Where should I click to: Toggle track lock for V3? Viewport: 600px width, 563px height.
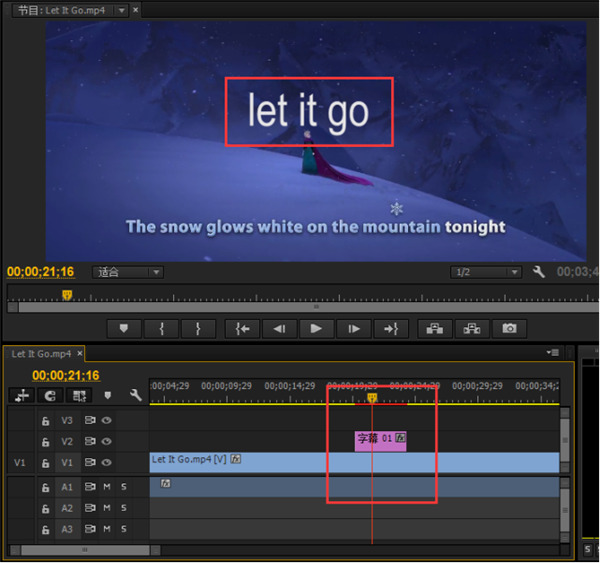click(x=46, y=421)
